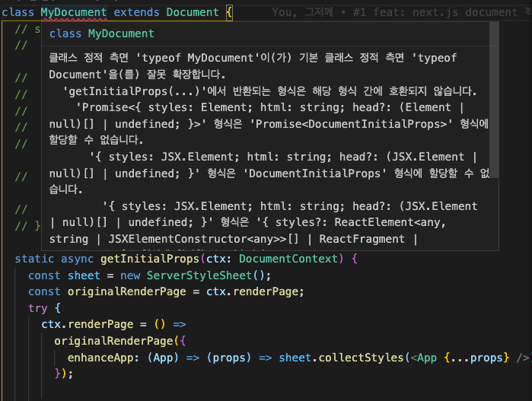Click the git blame annotation 'You, 그저께'
Image resolution: width=532 pixels, height=401 pixels.
click(302, 12)
